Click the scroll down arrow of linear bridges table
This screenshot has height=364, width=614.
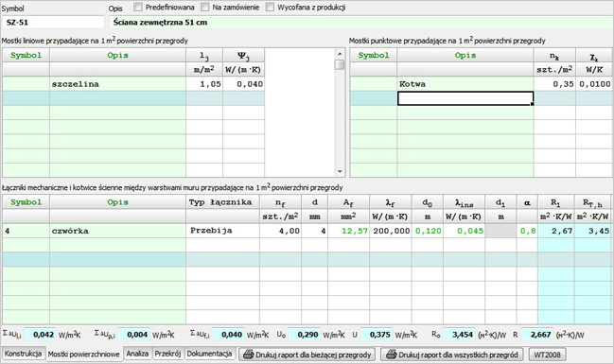340,171
